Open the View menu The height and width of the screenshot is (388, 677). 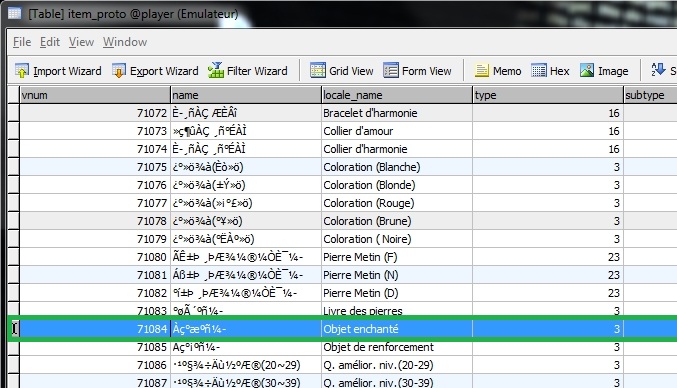[81, 42]
